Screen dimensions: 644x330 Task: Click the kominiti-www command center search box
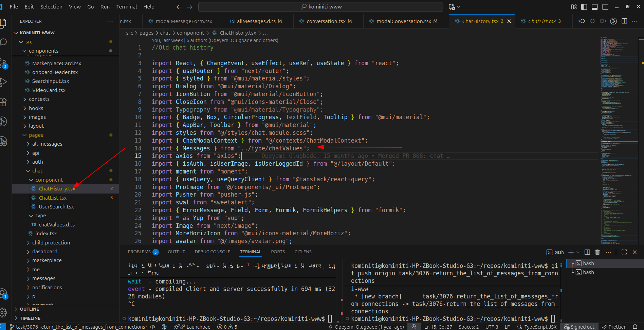pos(320,7)
